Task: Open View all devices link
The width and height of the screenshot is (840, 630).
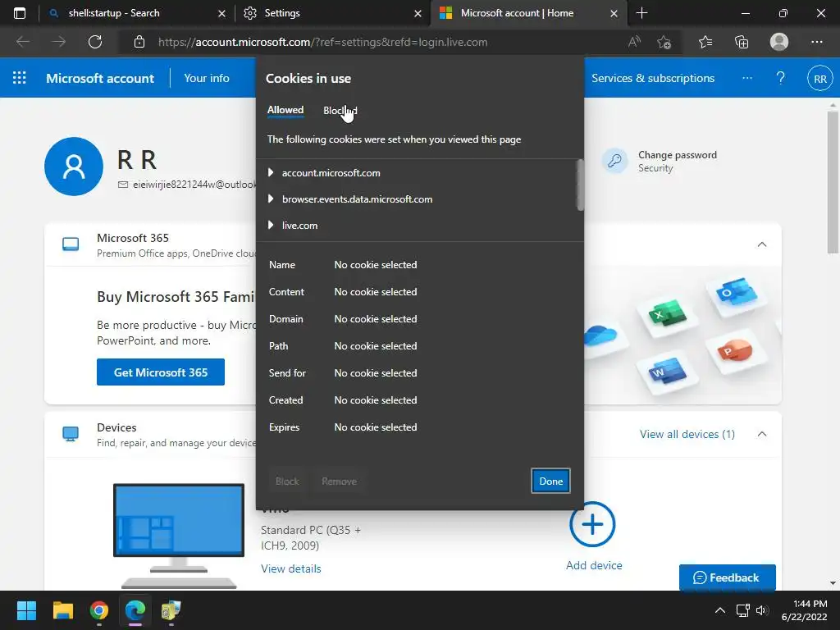Action: 687,434
